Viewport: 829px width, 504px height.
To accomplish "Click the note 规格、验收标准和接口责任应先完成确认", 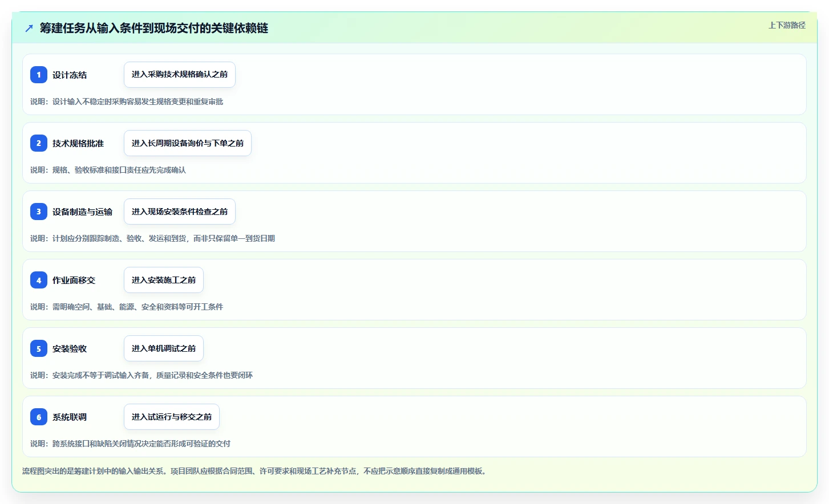I will tap(108, 170).
